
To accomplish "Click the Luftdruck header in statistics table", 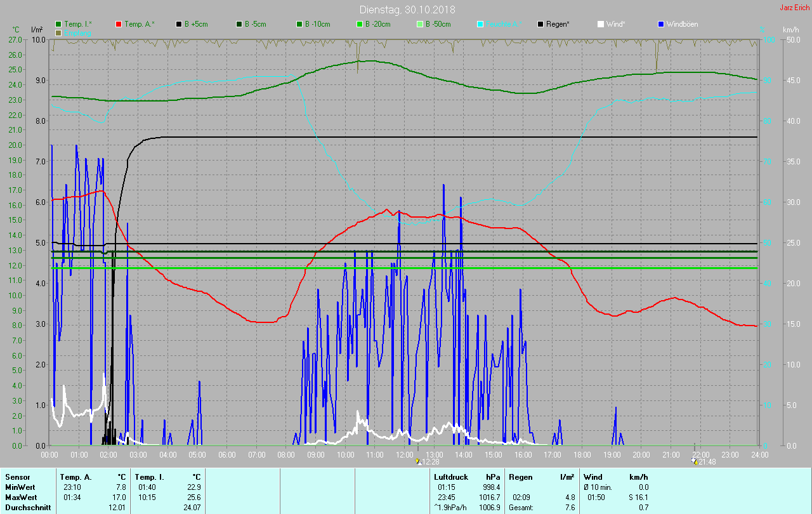I will coord(450,477).
